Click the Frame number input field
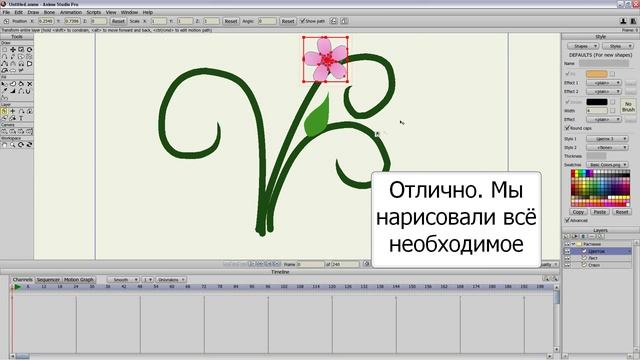Image resolution: width=640 pixels, height=360 pixels. [311, 264]
